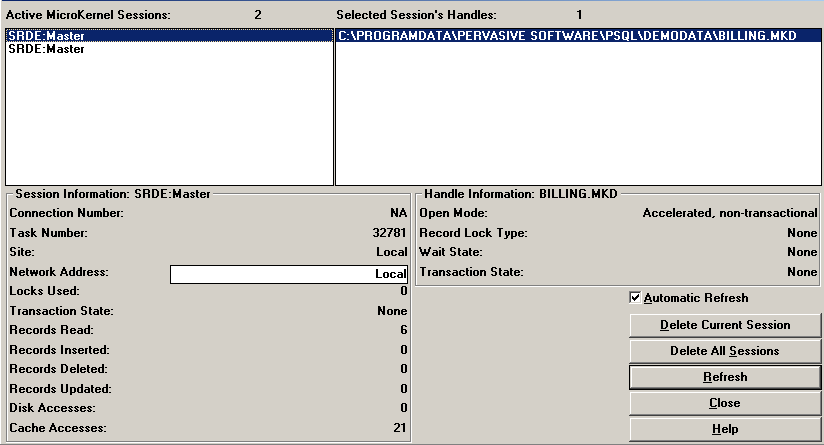The width and height of the screenshot is (824, 445).
Task: Select the second SRDE:Master session entry
Action: [x=46, y=49]
